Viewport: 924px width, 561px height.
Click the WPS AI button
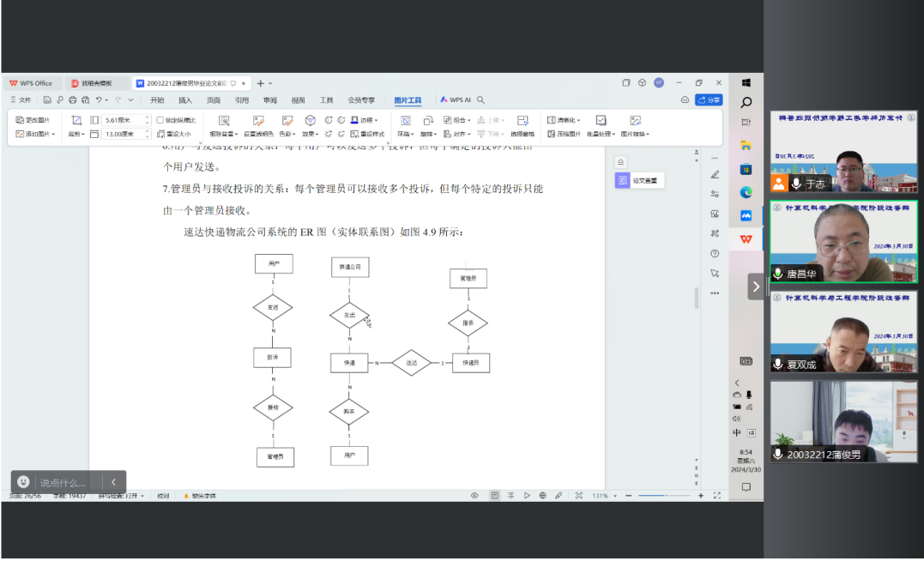coord(456,100)
